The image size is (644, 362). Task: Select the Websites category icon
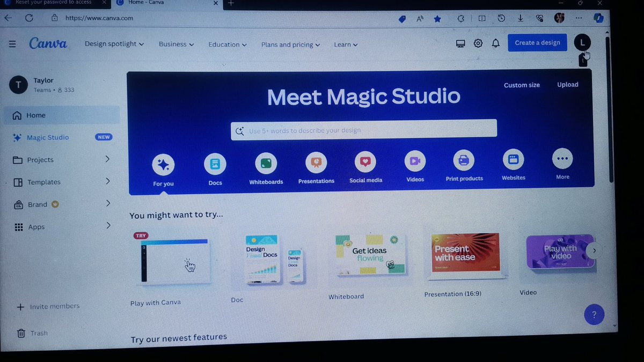pos(513,159)
